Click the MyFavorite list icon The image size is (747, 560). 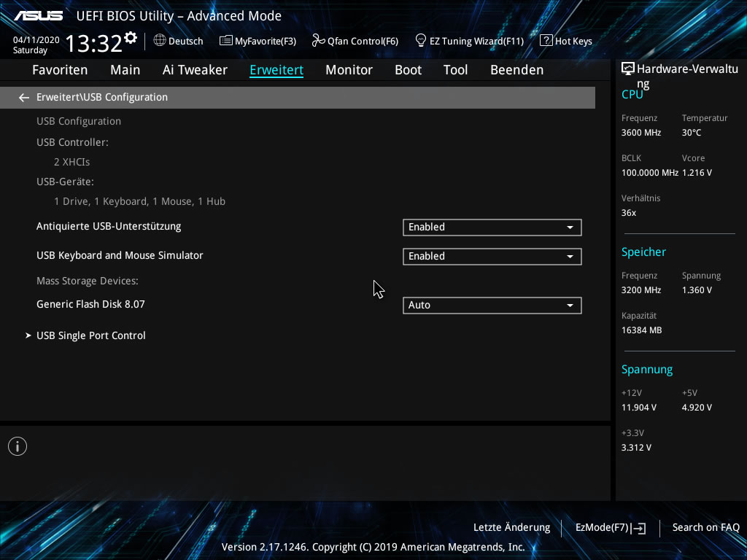coord(226,41)
